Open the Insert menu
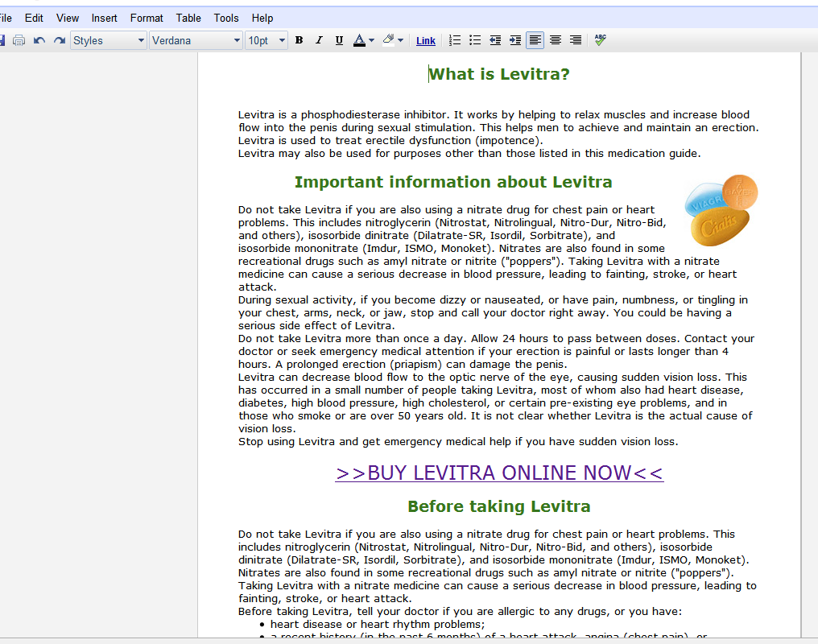Image resolution: width=818 pixels, height=644 pixels. click(105, 19)
